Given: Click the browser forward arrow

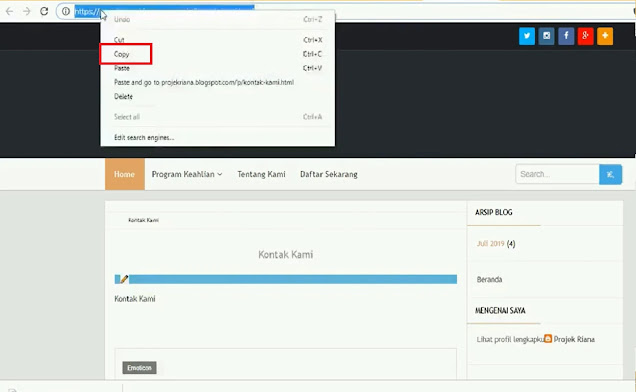Looking at the screenshot, I should (x=27, y=11).
